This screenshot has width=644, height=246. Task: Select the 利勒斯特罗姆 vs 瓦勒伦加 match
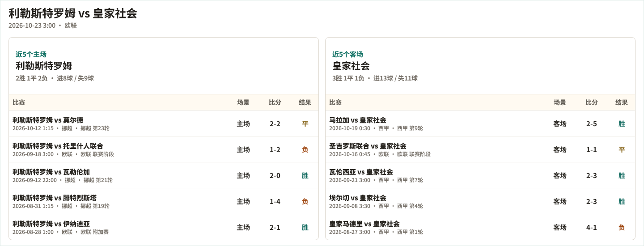(x=164, y=175)
